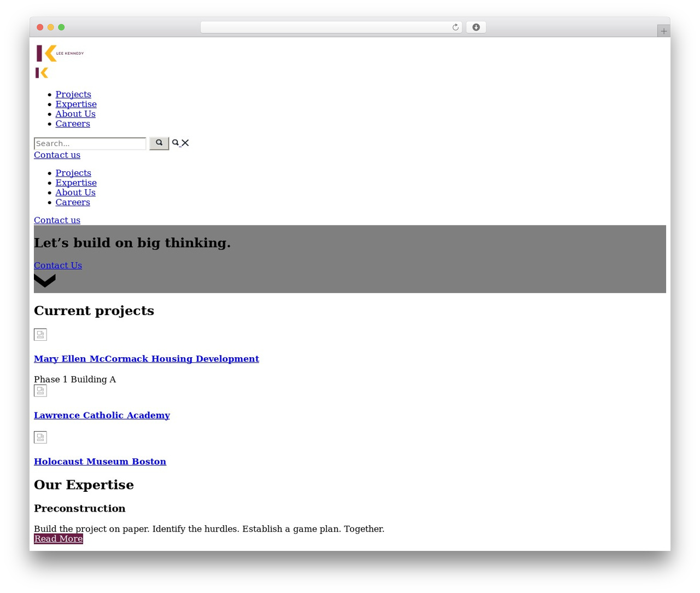Click the standalone magnifier icon beside the search button
The height and width of the screenshot is (593, 700).
coord(176,143)
